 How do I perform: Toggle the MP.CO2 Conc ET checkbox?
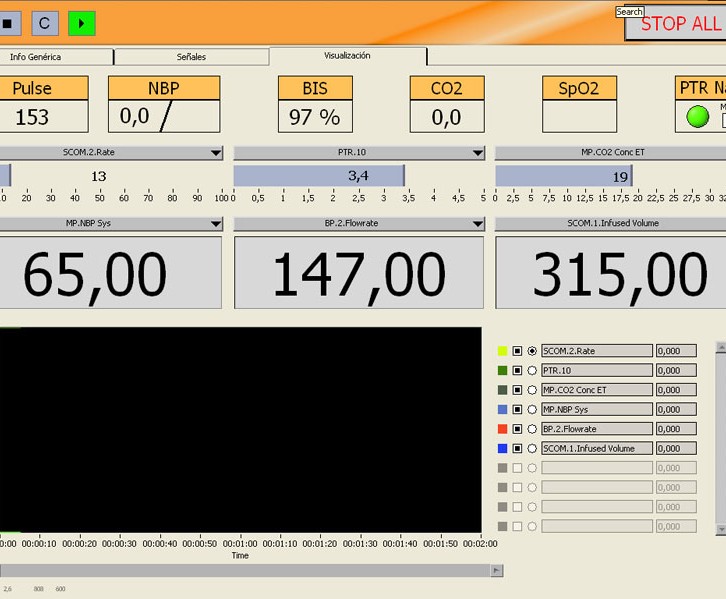(517, 390)
